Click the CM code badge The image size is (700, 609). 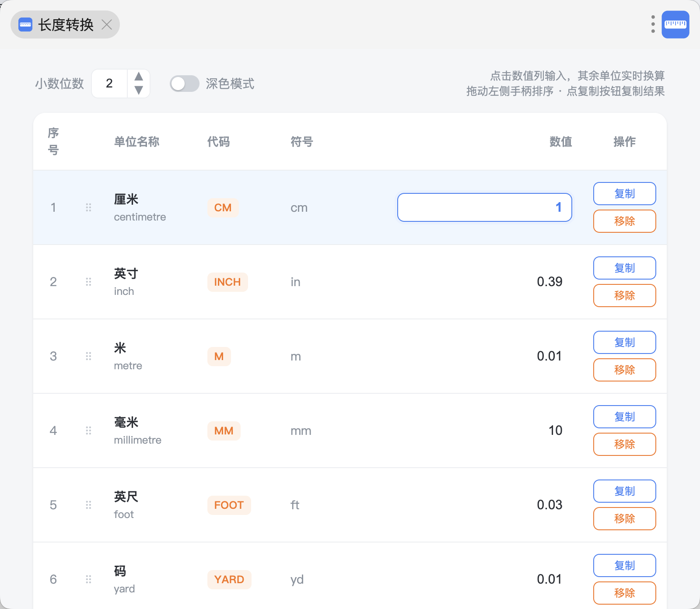(223, 207)
